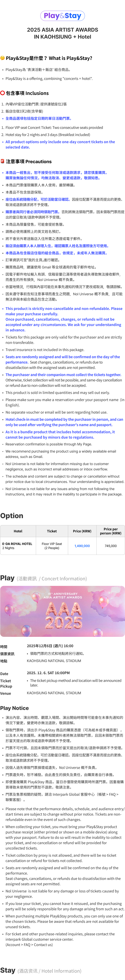Open the AAA 2025 anniversary banner image
Viewport: 125px width, 980px height.
coord(62,611)
